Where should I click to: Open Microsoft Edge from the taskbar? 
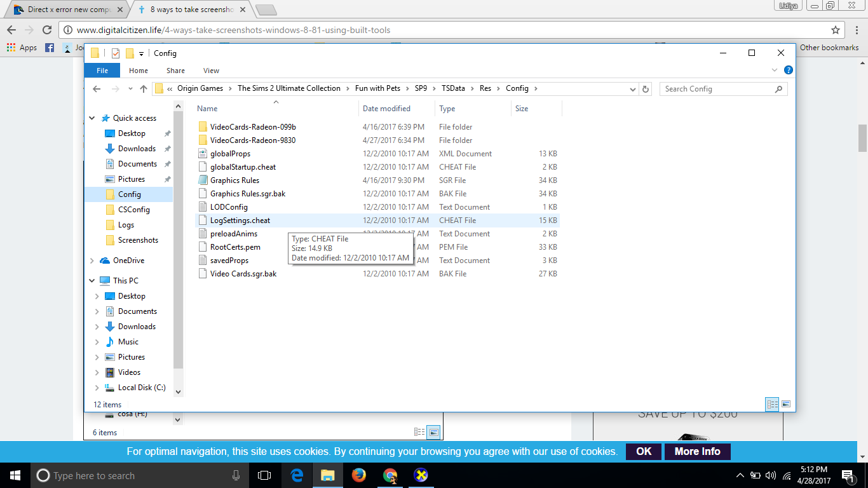[x=297, y=475]
